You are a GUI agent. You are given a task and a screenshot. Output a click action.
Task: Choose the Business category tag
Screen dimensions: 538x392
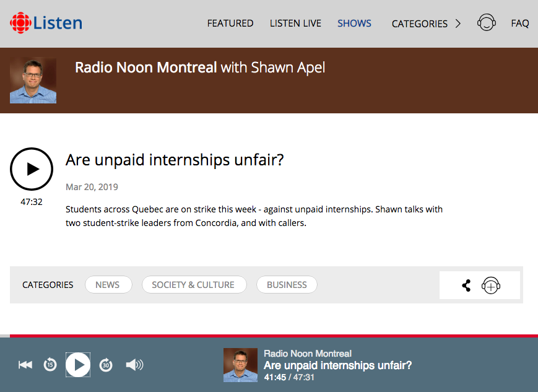click(287, 285)
